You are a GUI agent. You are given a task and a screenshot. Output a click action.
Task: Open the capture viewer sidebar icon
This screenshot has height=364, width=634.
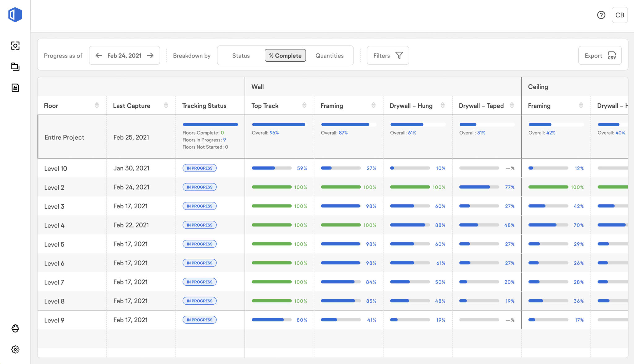pyautogui.click(x=15, y=46)
